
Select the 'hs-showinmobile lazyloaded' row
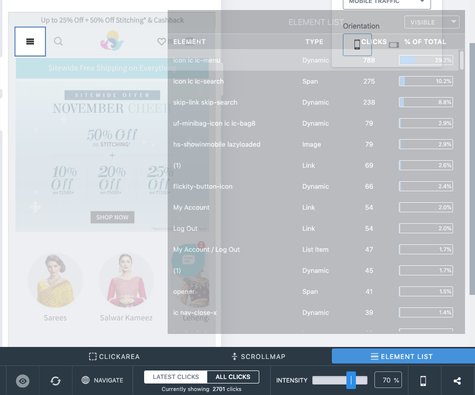[313, 144]
